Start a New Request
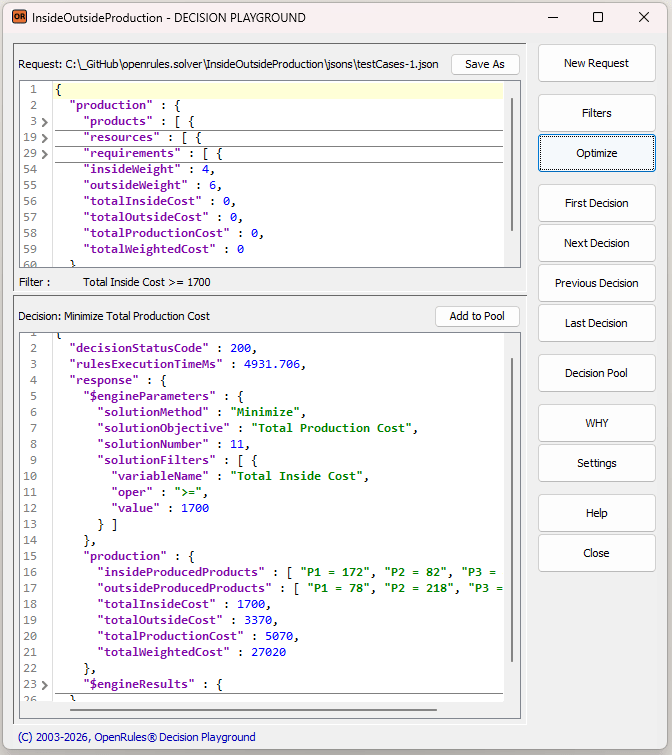The height and width of the screenshot is (755, 672). [x=596, y=63]
